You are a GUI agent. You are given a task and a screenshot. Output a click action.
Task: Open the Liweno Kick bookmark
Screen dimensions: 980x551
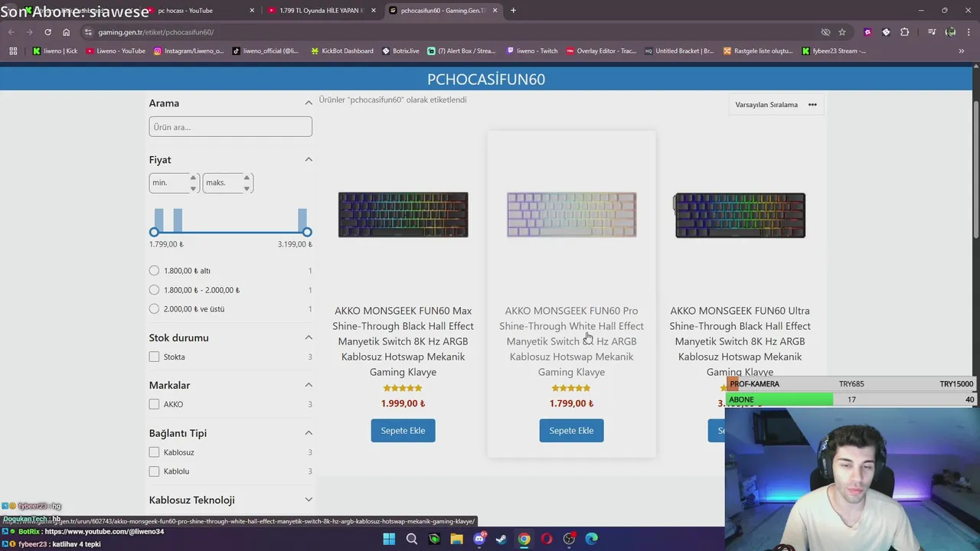55,51
